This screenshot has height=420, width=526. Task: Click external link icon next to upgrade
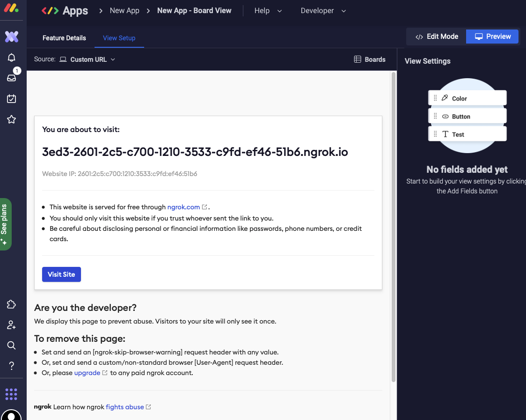coord(105,373)
